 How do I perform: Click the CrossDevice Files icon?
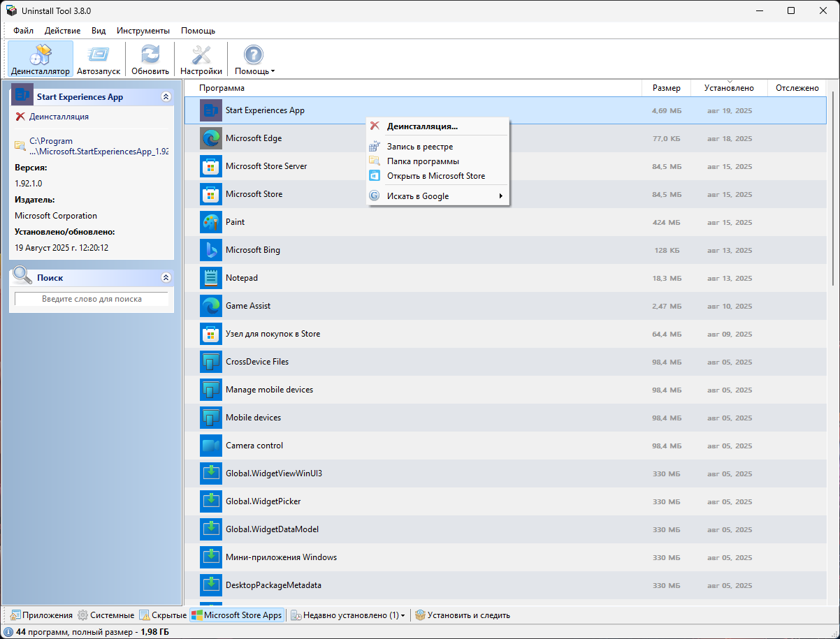211,362
